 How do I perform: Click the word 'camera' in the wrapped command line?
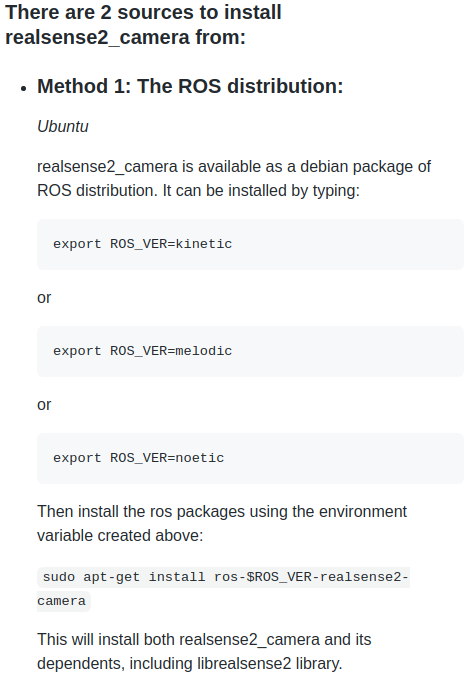pyautogui.click(x=62, y=601)
